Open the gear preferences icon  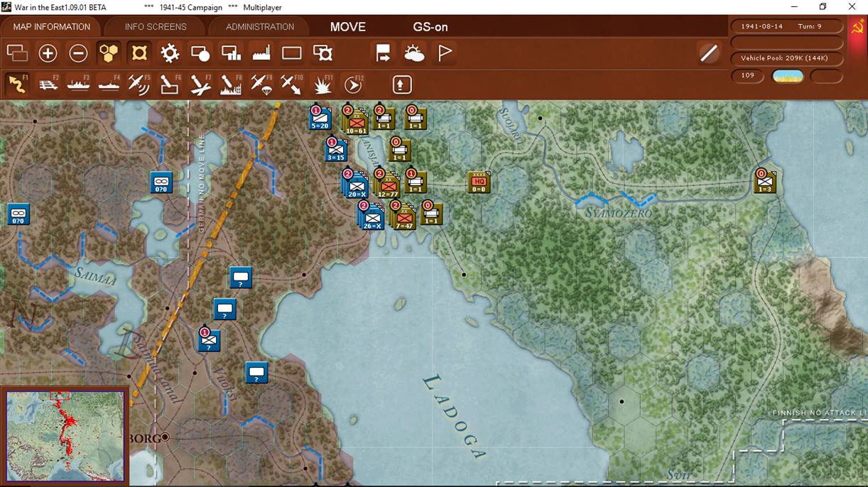point(170,53)
